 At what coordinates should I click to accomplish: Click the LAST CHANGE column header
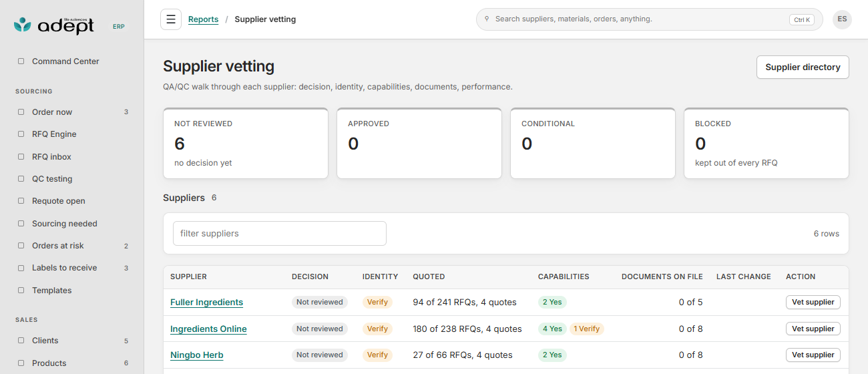point(744,276)
